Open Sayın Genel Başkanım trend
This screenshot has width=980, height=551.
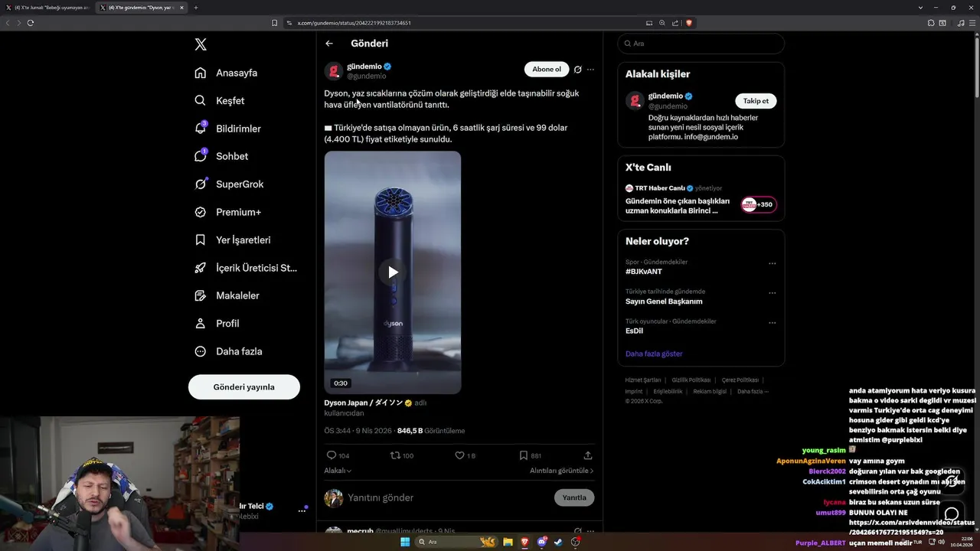coord(664,302)
